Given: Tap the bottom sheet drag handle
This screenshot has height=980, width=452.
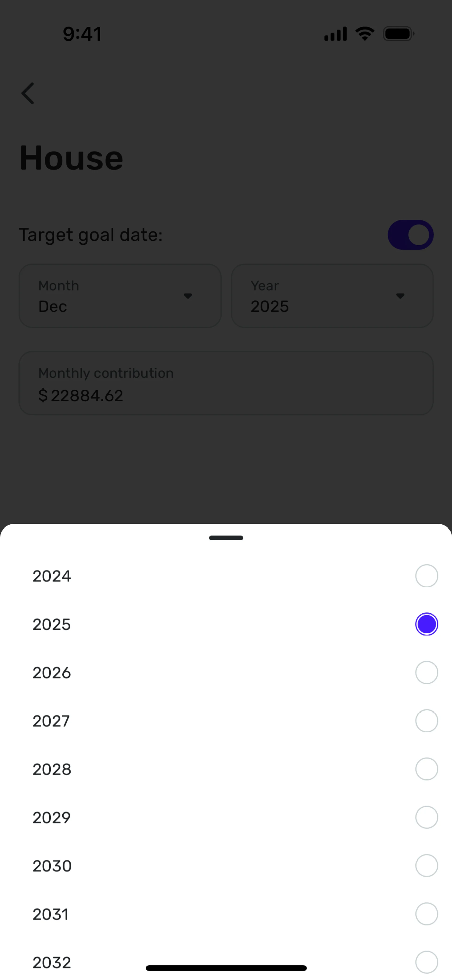Looking at the screenshot, I should (x=226, y=538).
